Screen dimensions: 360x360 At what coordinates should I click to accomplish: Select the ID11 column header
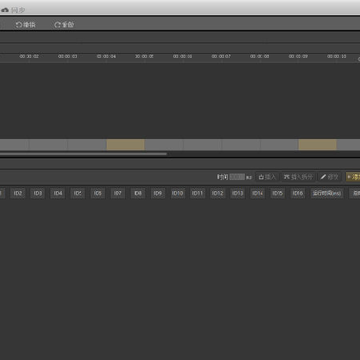coord(197,193)
